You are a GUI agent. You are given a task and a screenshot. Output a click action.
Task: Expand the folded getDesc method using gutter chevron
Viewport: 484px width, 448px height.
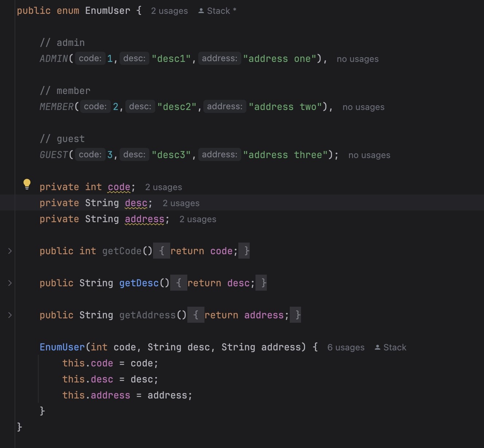[10, 283]
